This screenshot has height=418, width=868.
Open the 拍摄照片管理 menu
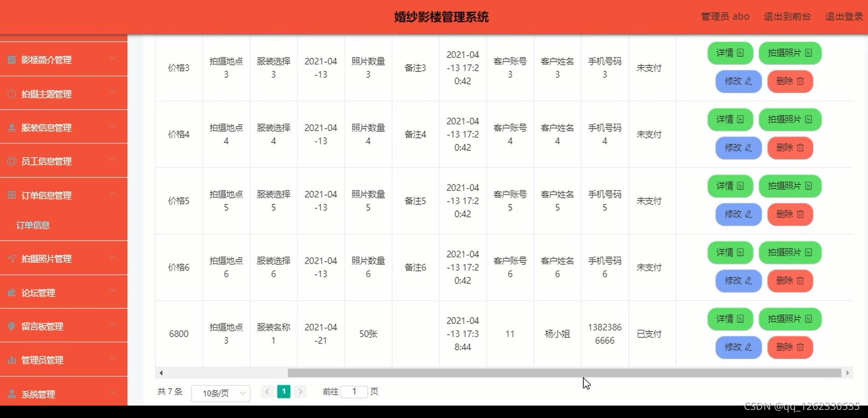[63, 258]
